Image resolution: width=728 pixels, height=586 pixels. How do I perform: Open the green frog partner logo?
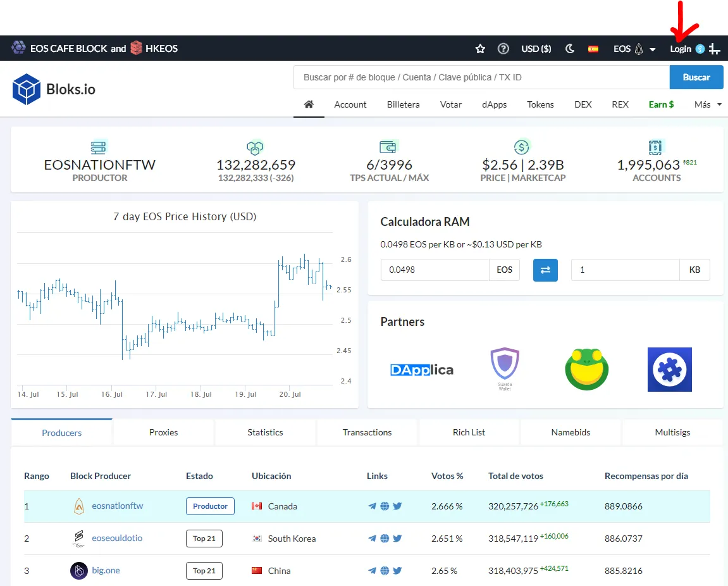pyautogui.click(x=586, y=369)
